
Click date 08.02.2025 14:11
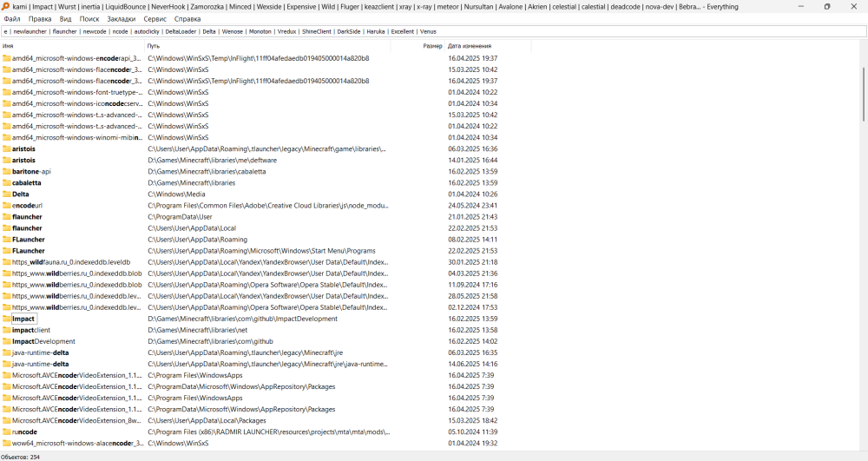pos(473,240)
